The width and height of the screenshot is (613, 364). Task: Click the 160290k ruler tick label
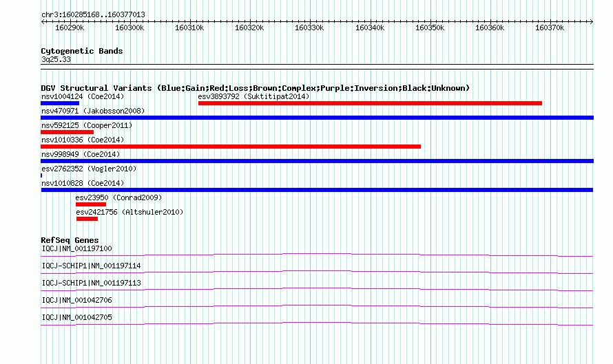70,28
